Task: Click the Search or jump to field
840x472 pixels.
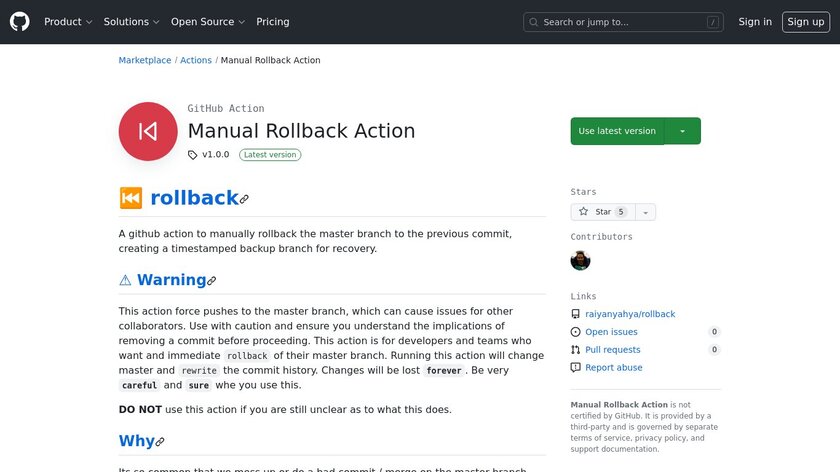Action: pos(623,22)
